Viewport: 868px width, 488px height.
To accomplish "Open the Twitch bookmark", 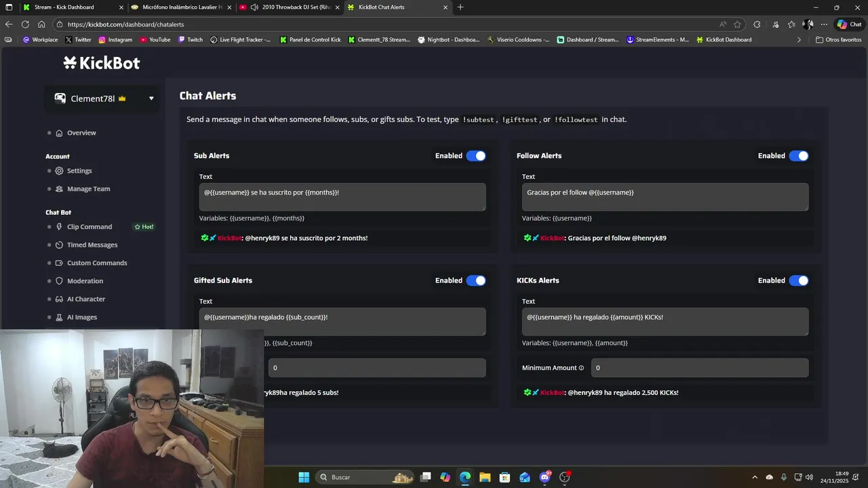I will (x=190, y=40).
